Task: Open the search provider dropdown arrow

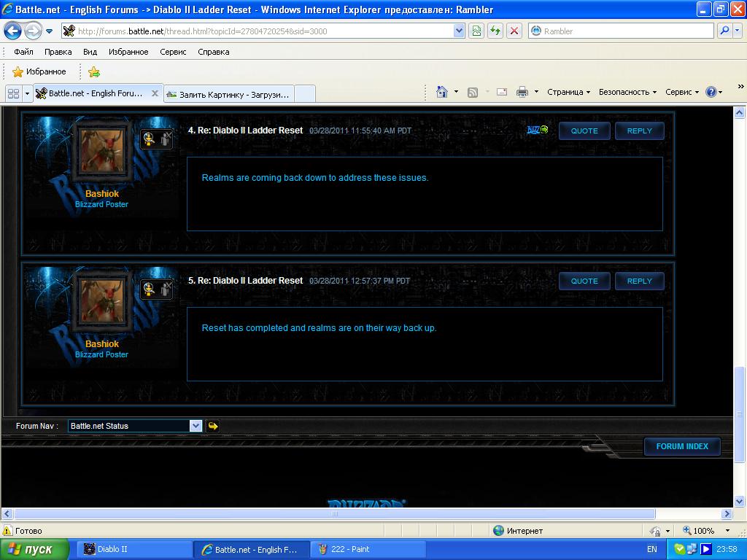Action: pos(737,31)
